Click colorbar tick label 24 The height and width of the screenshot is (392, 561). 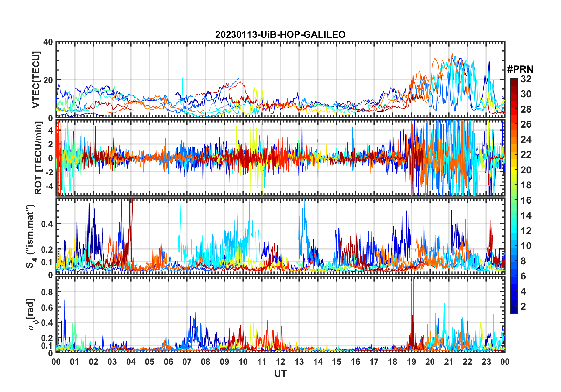click(526, 139)
